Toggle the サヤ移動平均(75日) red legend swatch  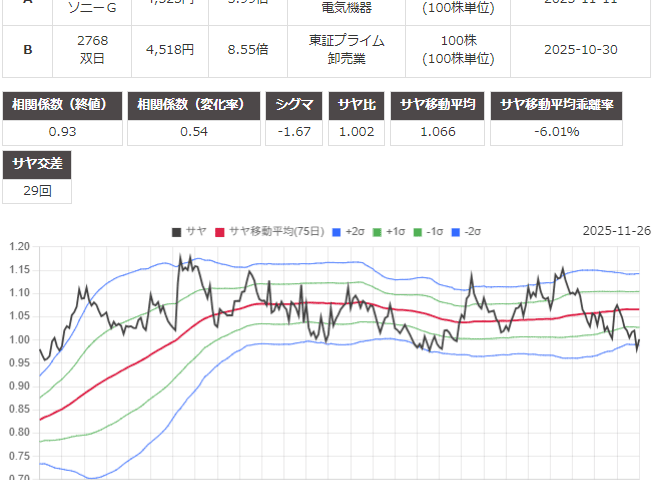pos(221,232)
